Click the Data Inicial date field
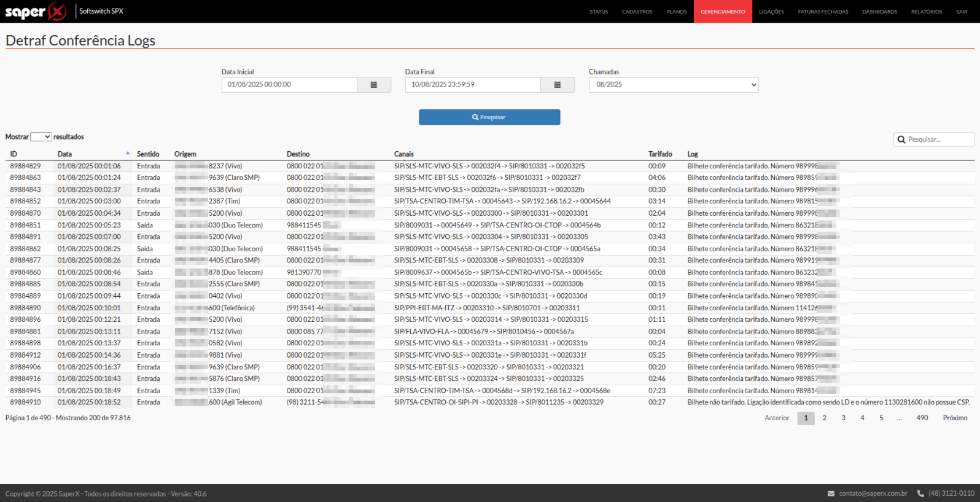Screen dimensions: 980x502 coord(289,85)
